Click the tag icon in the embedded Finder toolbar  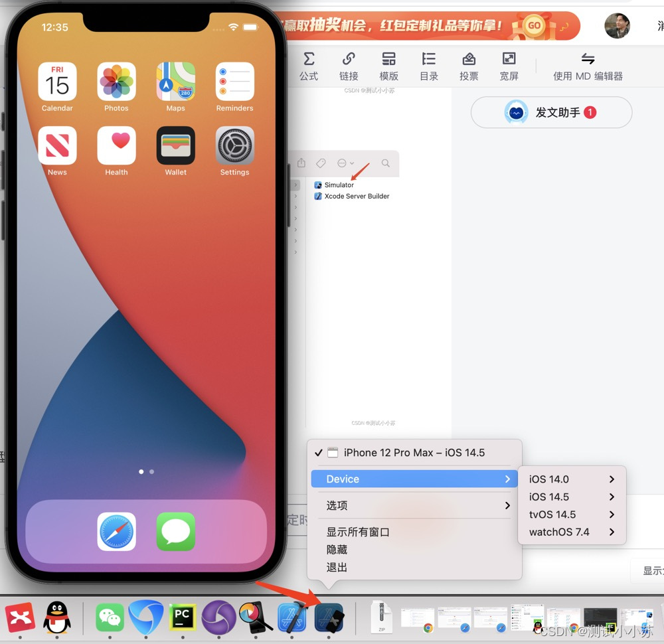tap(321, 163)
